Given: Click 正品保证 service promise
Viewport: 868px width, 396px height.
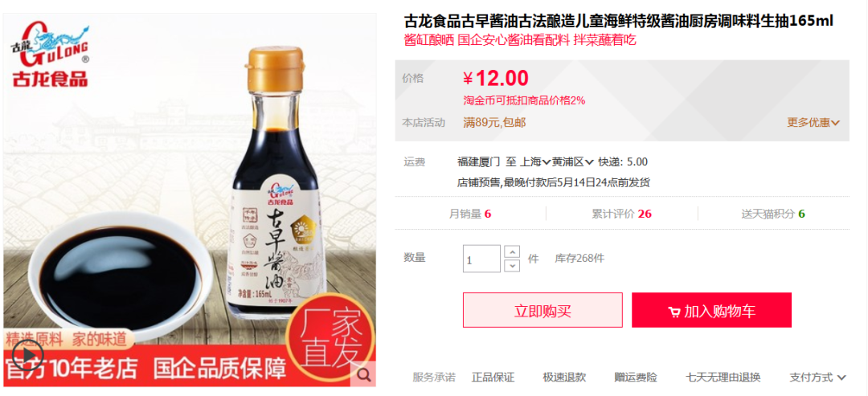Looking at the screenshot, I should pos(493,378).
